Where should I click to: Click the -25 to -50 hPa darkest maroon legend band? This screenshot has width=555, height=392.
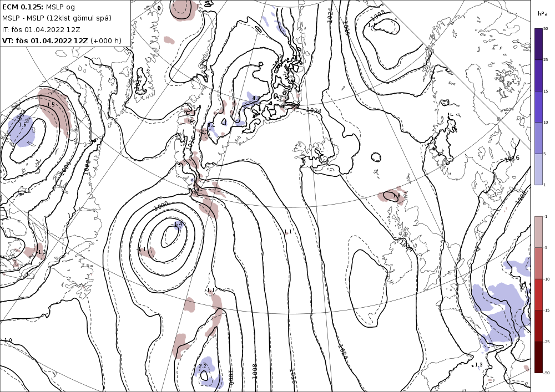pyautogui.click(x=538, y=357)
